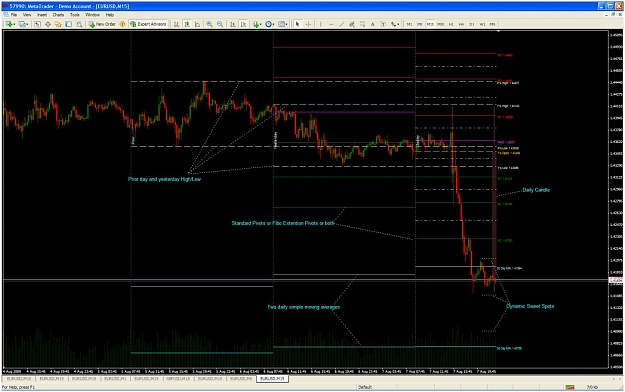Switch chart to bar chart mode
The image size is (625, 392).
click(176, 24)
